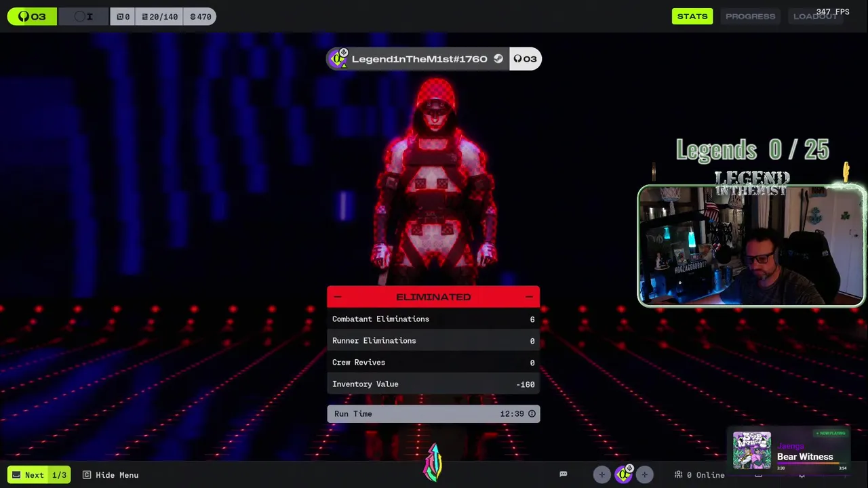
Task: Collapse ELIMINATED panel with right minus
Action: [x=529, y=297]
